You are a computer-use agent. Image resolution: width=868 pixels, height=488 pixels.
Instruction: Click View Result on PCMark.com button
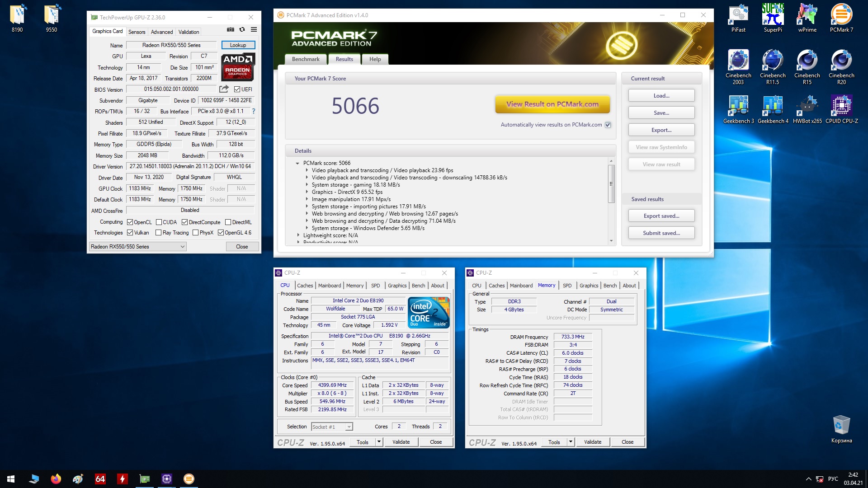552,104
